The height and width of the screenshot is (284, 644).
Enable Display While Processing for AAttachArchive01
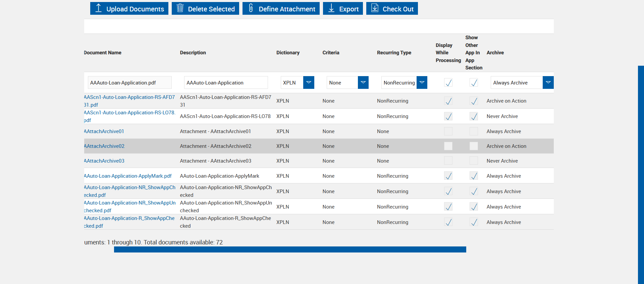(x=448, y=131)
